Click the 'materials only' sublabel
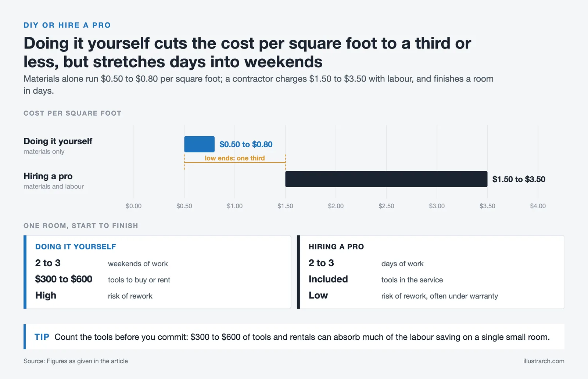The image size is (588, 379). pyautogui.click(x=44, y=152)
